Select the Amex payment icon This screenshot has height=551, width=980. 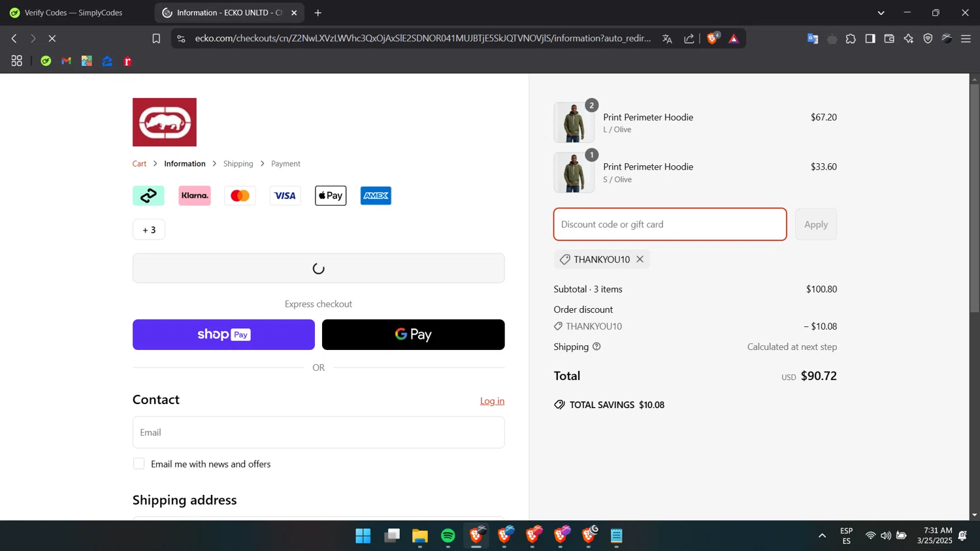tap(376, 195)
